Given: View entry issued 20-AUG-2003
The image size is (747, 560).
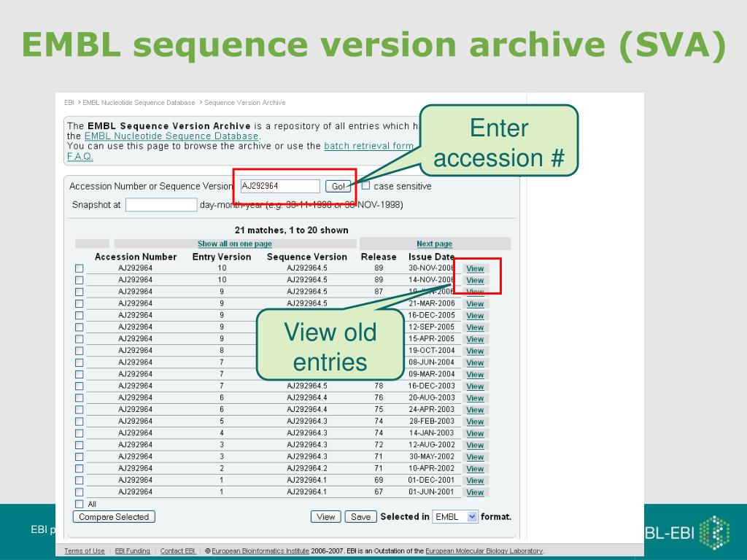Looking at the screenshot, I should 475,398.
